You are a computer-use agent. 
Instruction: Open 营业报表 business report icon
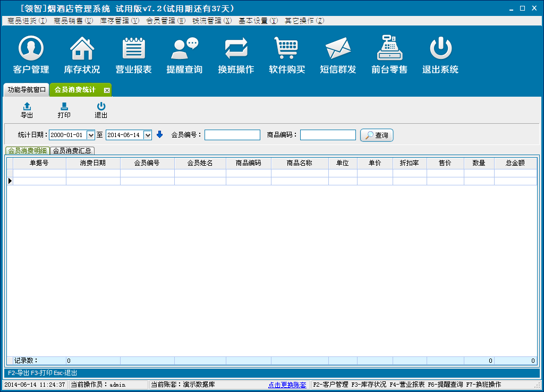pyautogui.click(x=133, y=49)
